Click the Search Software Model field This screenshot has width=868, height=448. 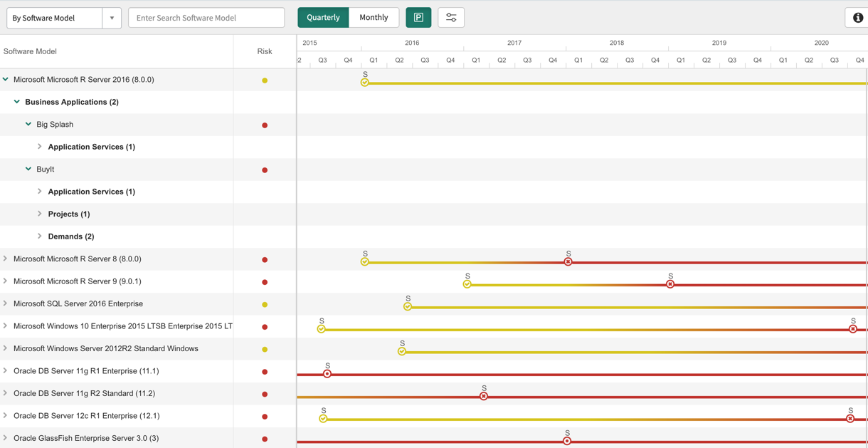point(206,18)
